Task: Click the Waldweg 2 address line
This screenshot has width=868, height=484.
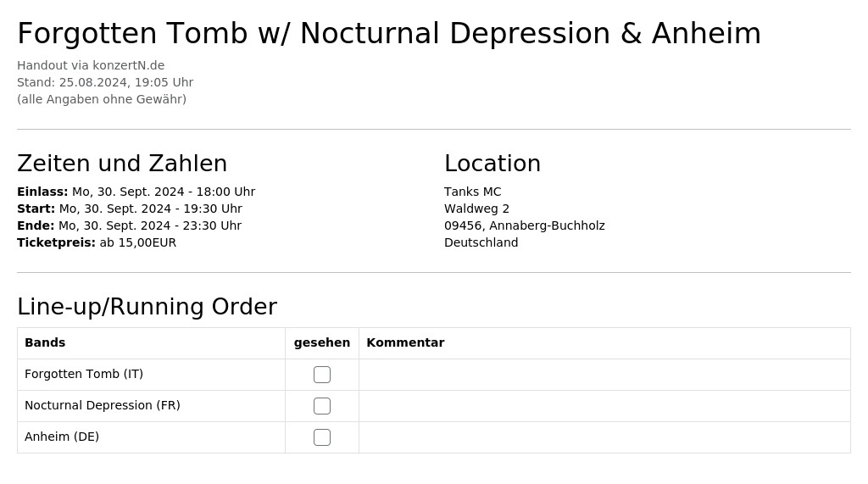Action: [476, 209]
